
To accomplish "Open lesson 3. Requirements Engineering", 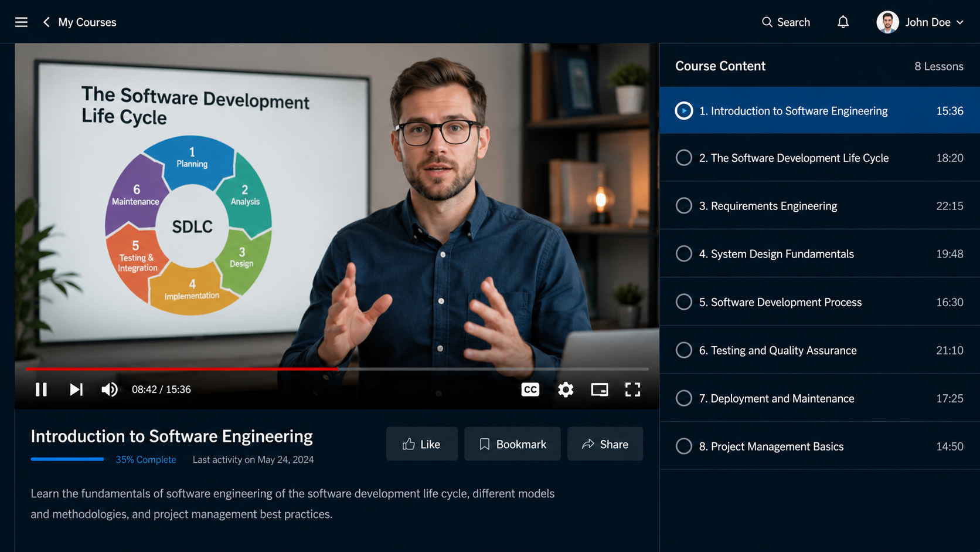I will click(819, 206).
